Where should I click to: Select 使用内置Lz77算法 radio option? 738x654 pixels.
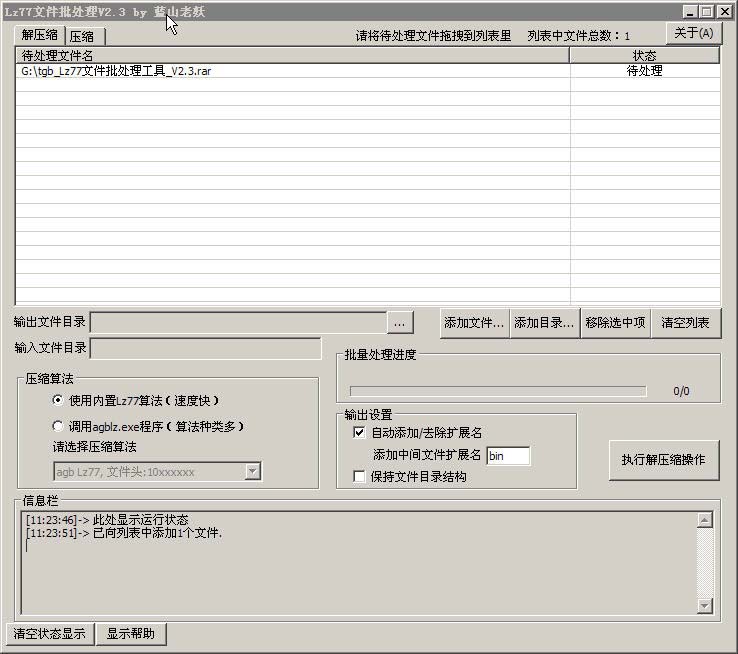click(58, 400)
